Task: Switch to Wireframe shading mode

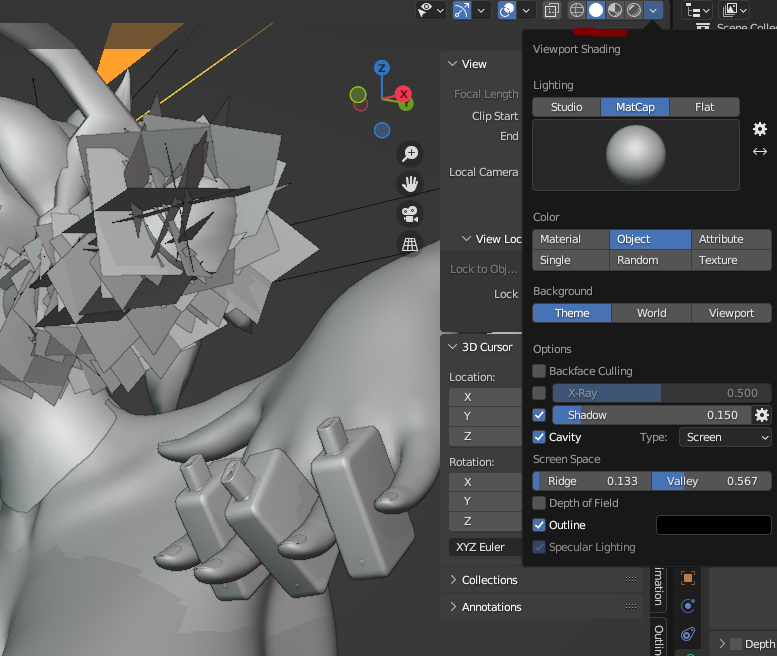Action: coord(577,10)
